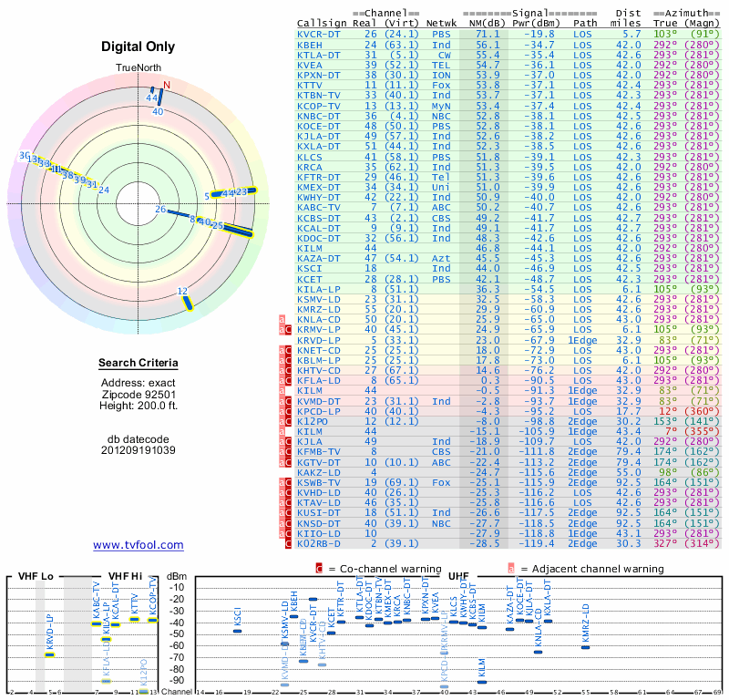
Task: Click the KFTR-DT callsign in the table
Action: (318, 177)
